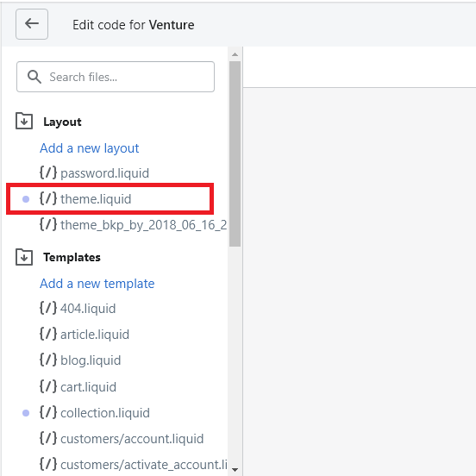
Task: Click the Layout section heading
Action: (62, 122)
